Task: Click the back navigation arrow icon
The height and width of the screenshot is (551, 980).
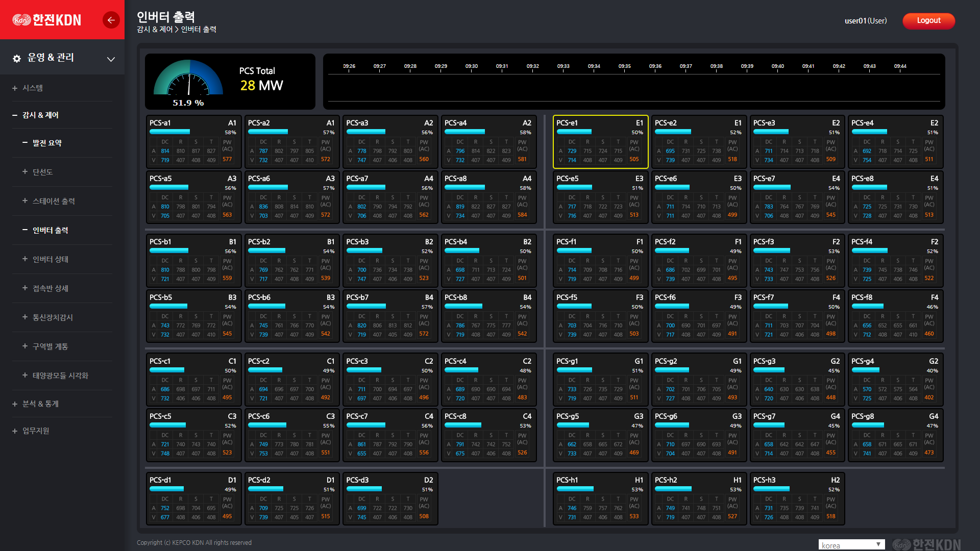Action: click(110, 19)
